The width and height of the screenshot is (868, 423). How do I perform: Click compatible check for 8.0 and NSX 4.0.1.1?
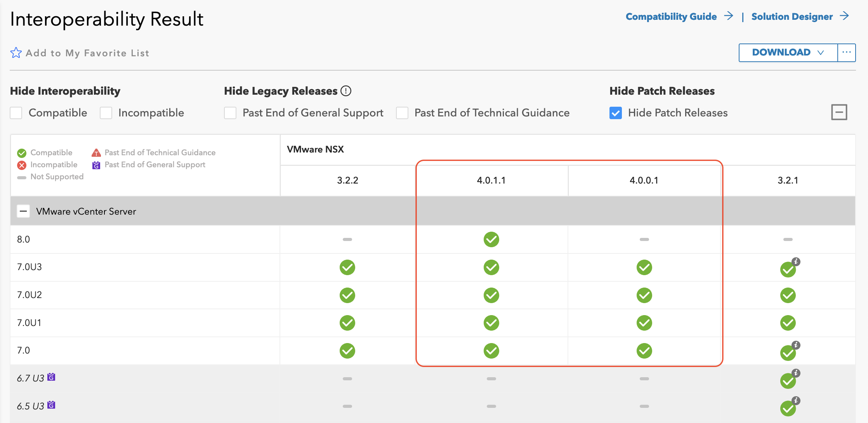click(491, 239)
